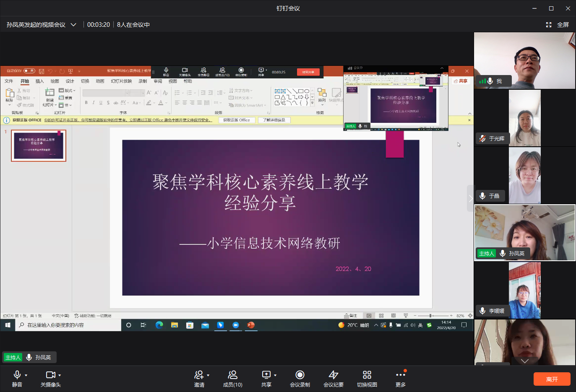576x392 pixels.
Task: Toggle 李媛媛's microphone indicator
Action: (482, 311)
